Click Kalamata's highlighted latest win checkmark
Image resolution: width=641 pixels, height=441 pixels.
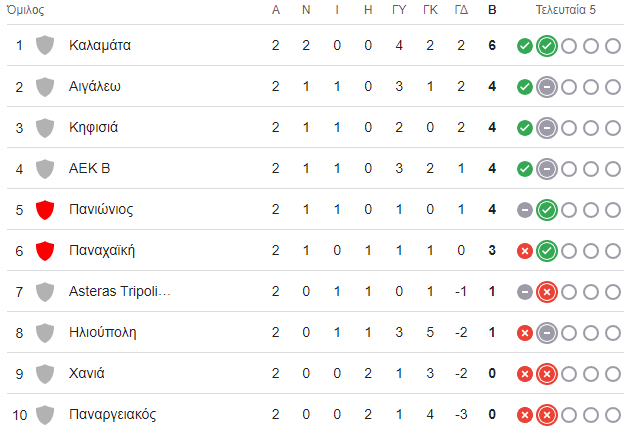(546, 45)
